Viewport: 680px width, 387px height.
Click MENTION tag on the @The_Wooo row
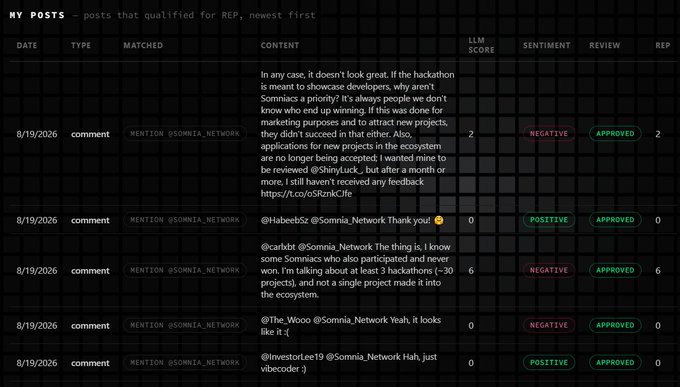tap(185, 325)
